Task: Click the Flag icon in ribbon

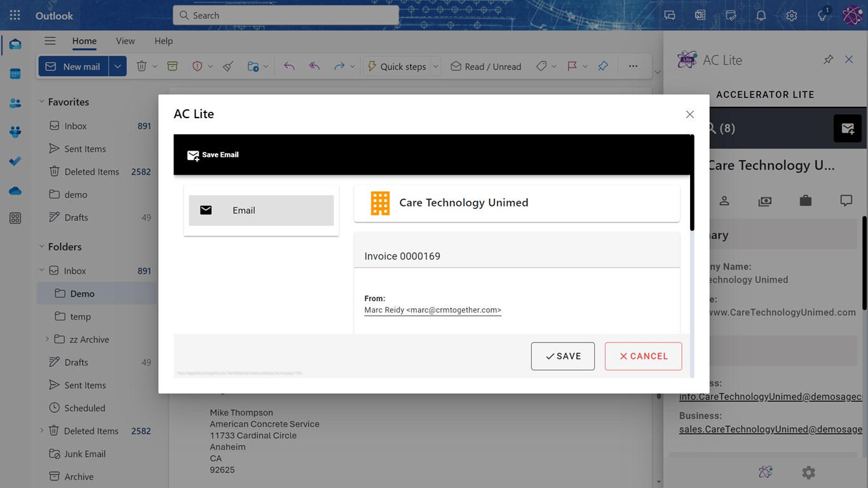Action: 573,66
